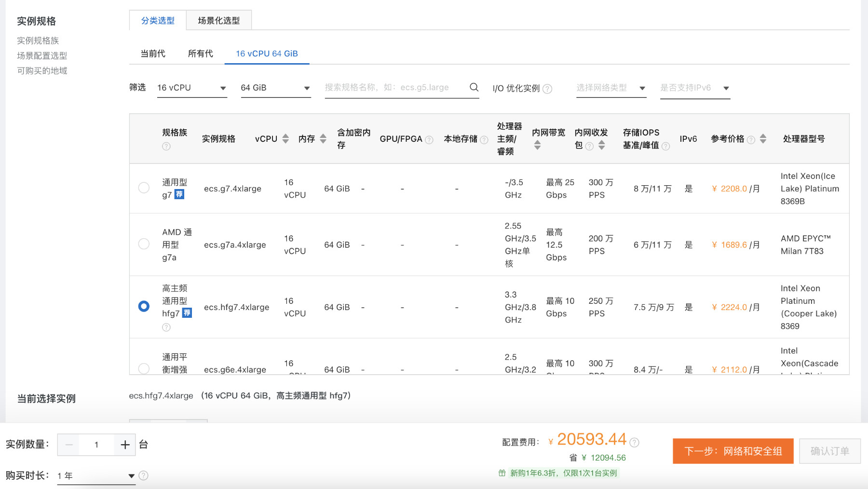The width and height of the screenshot is (868, 489).
Task: Select the 当前代 tab
Action: [x=153, y=54]
